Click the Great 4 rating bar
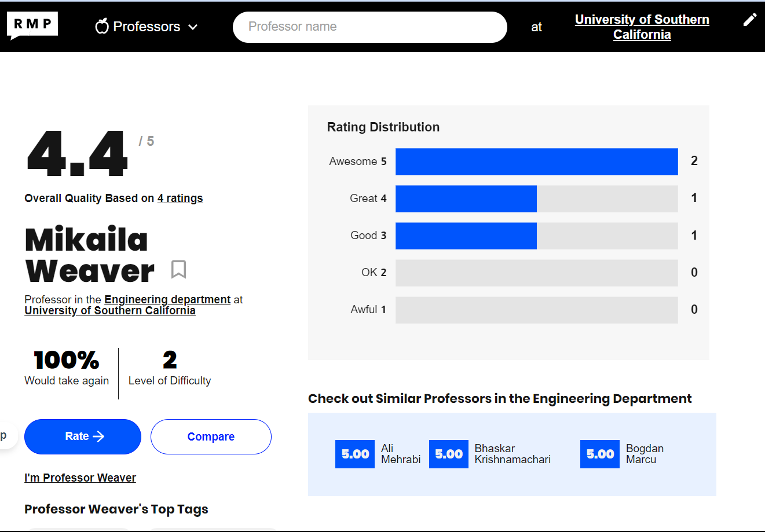Screen dimensions: 765x532 536,199
